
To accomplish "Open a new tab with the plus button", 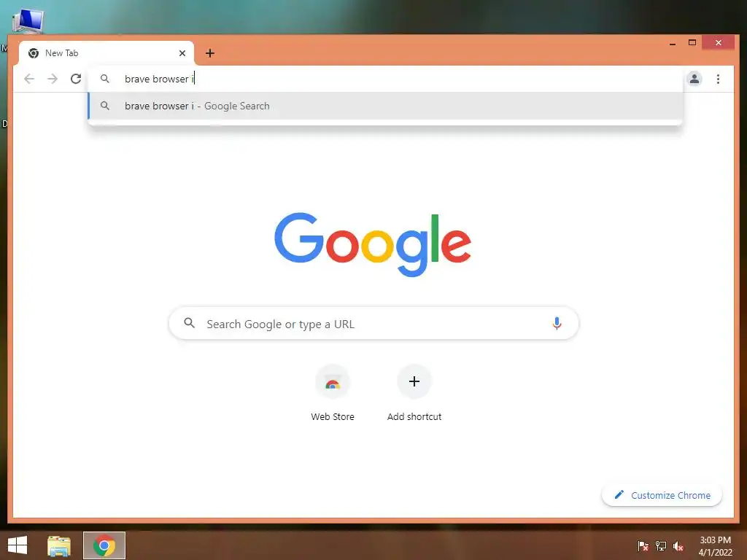I will [210, 52].
